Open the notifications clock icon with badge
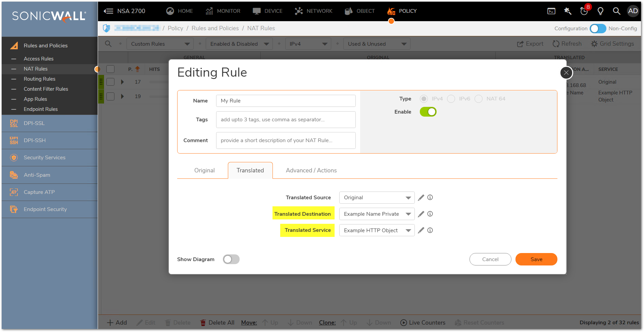 pyautogui.click(x=584, y=11)
